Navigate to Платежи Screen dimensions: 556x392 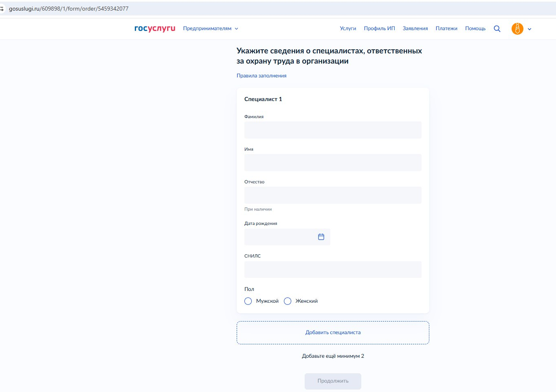pos(446,29)
